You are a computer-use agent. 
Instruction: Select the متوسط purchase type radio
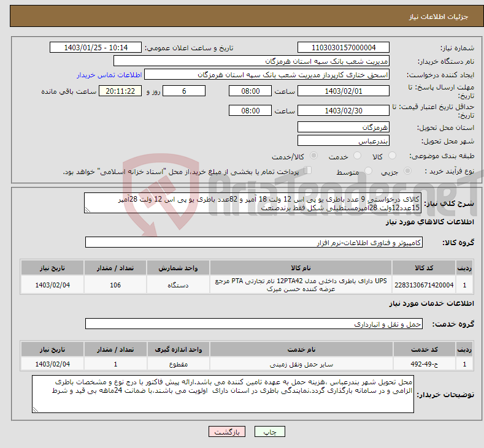click(368, 171)
